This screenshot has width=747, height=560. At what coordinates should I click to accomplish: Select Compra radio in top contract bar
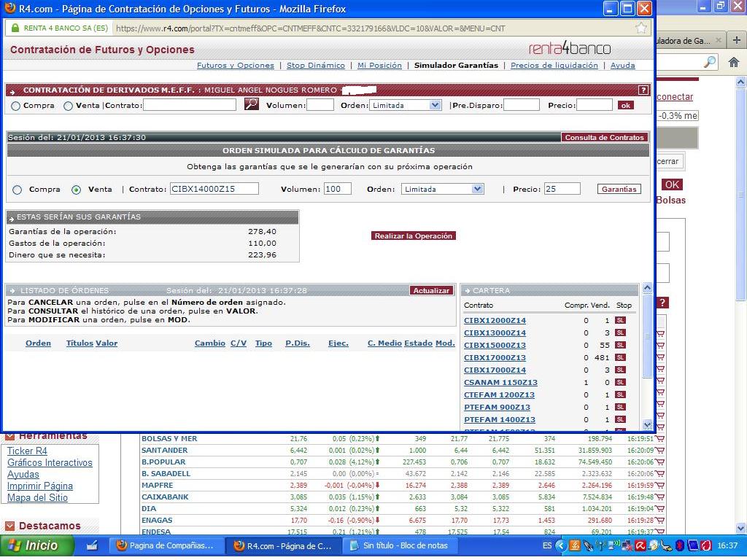[x=16, y=106]
